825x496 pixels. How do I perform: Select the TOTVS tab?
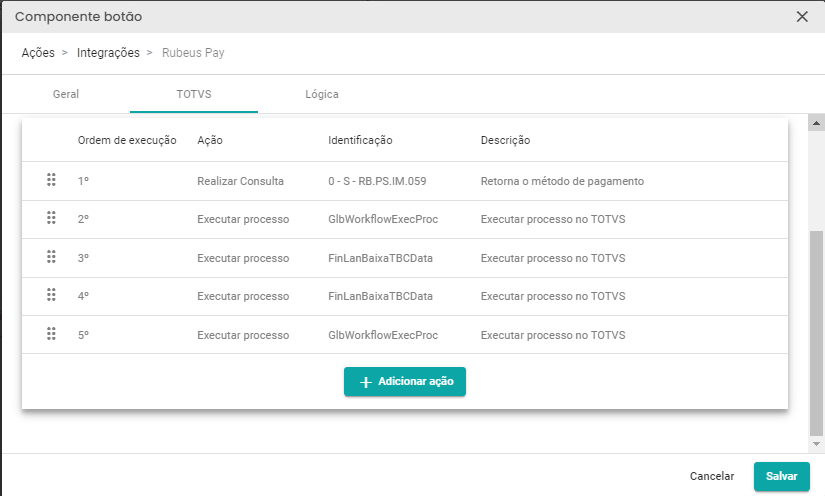pos(194,94)
